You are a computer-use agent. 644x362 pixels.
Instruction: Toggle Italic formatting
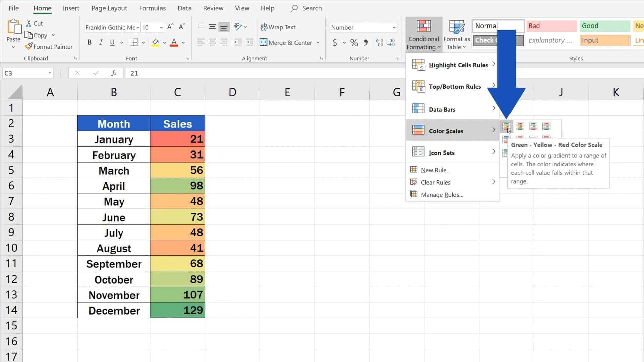[x=101, y=43]
